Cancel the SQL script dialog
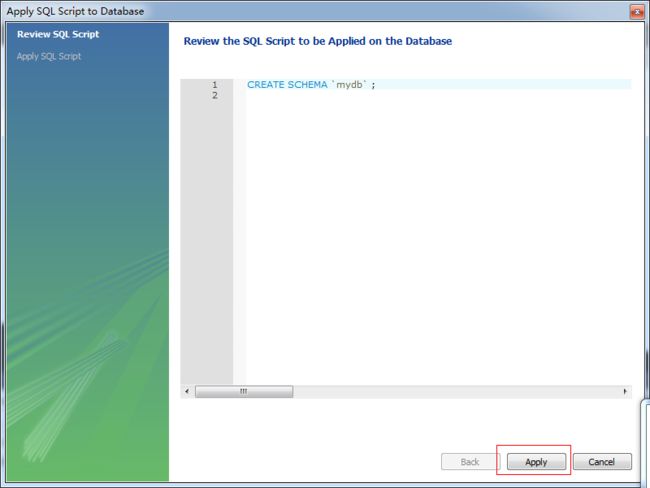This screenshot has height=488, width=650. (602, 461)
